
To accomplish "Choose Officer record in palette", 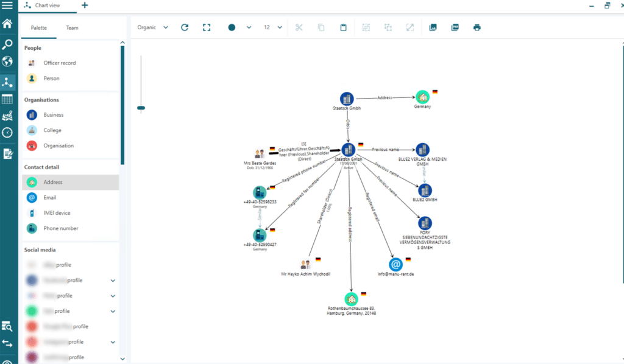I will pyautogui.click(x=71, y=63).
